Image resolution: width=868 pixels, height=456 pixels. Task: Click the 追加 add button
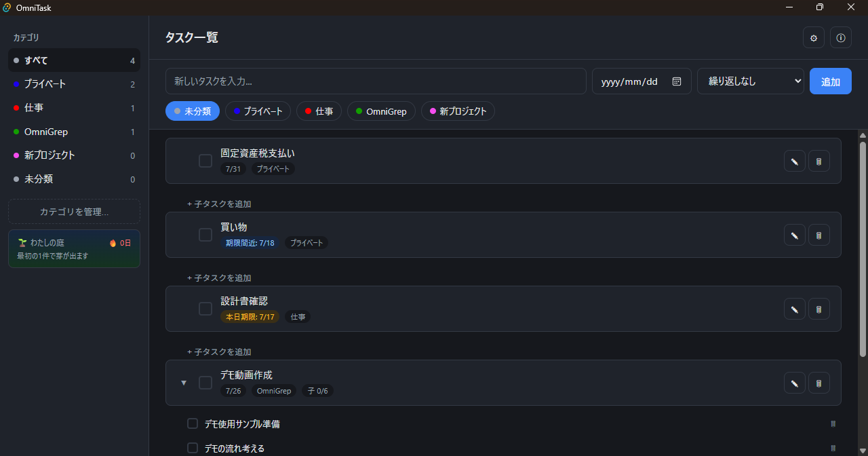[831, 81]
